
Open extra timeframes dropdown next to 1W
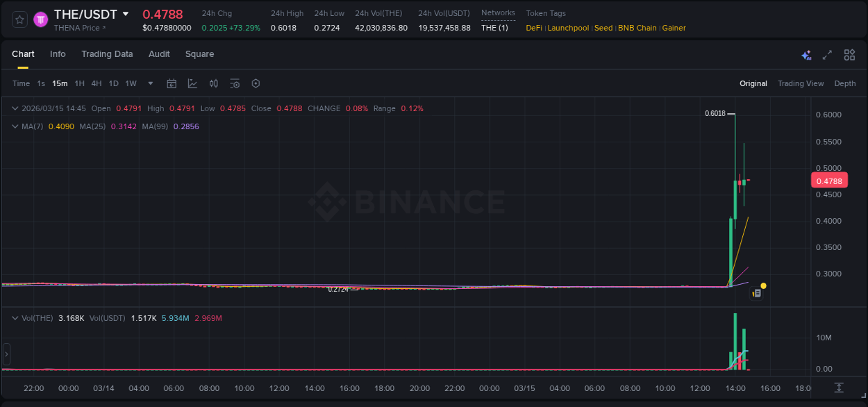149,83
